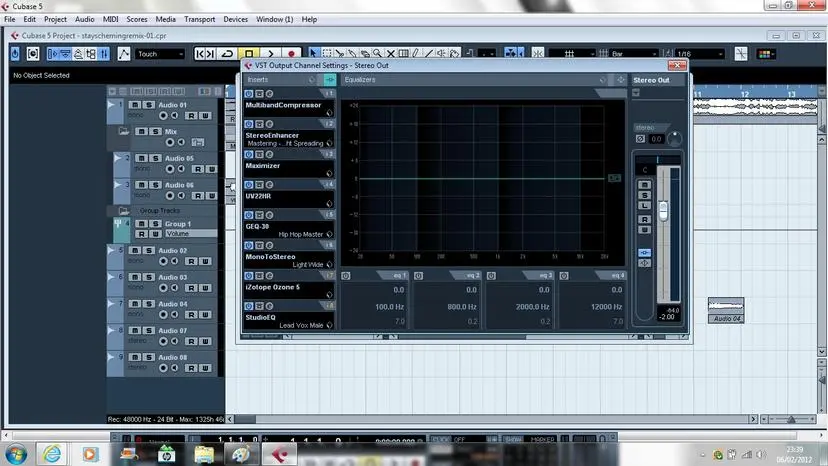
Task: Select the Object Selection arrow tool
Action: [314, 53]
